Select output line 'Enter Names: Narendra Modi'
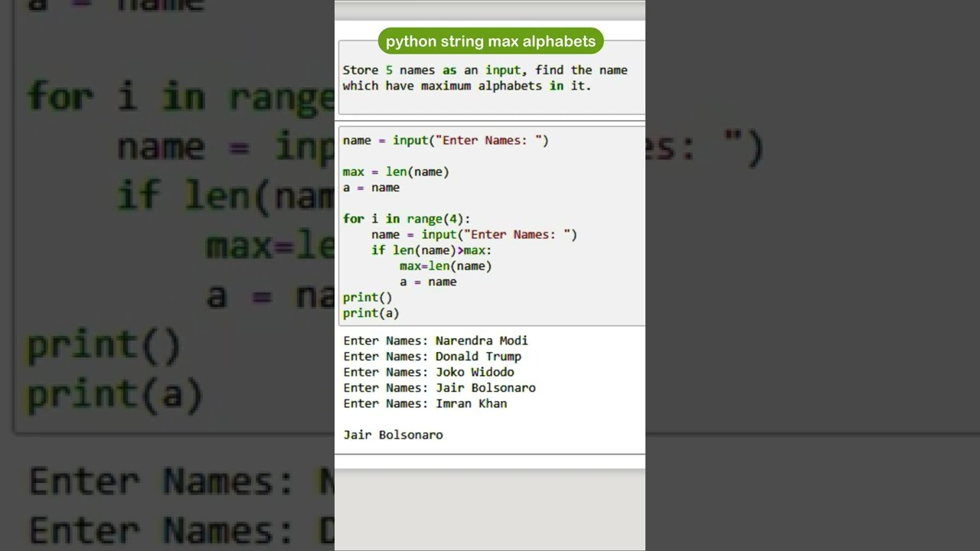 coord(436,341)
